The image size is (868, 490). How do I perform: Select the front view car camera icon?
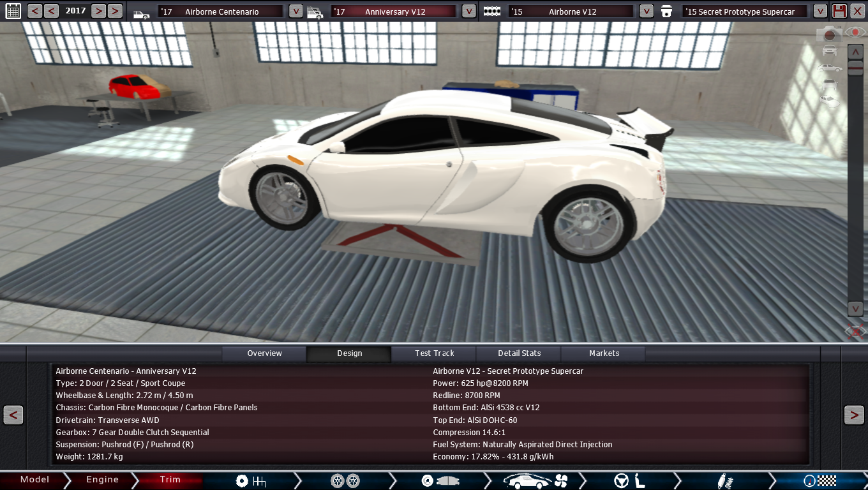829,51
